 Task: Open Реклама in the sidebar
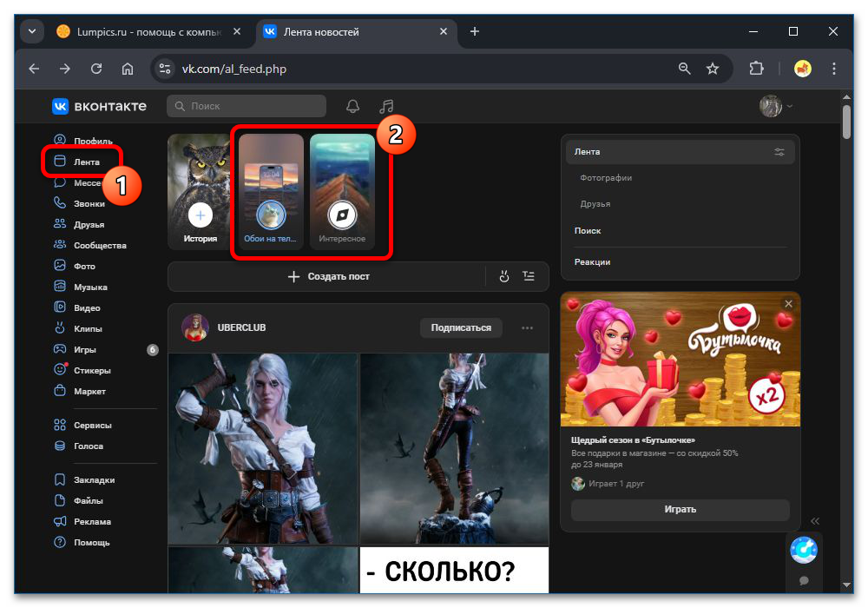pos(83,522)
